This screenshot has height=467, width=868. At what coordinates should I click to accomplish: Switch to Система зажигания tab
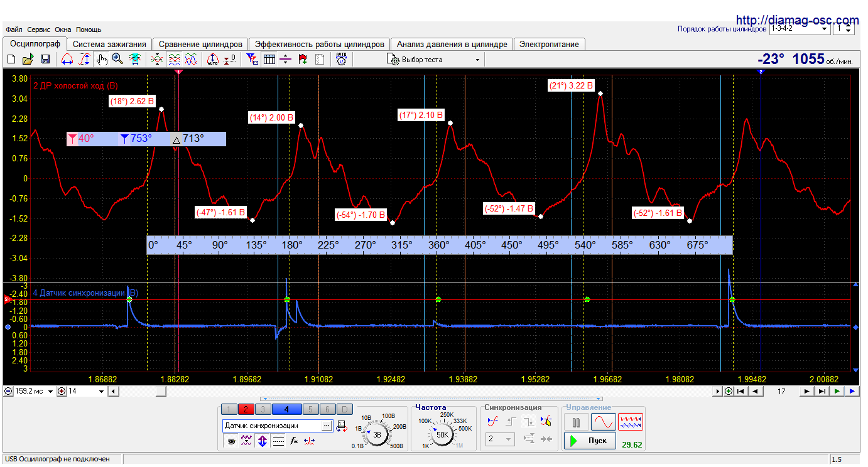[x=109, y=44]
